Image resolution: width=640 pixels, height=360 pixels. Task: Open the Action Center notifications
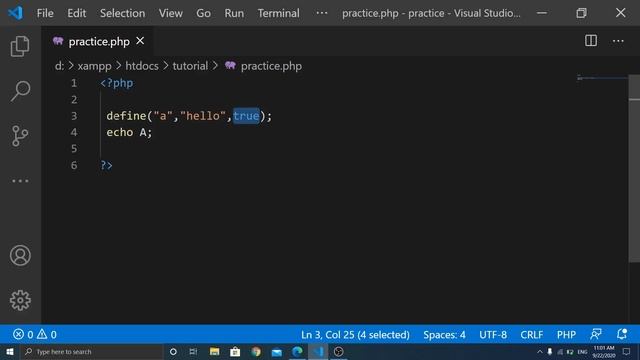point(627,351)
